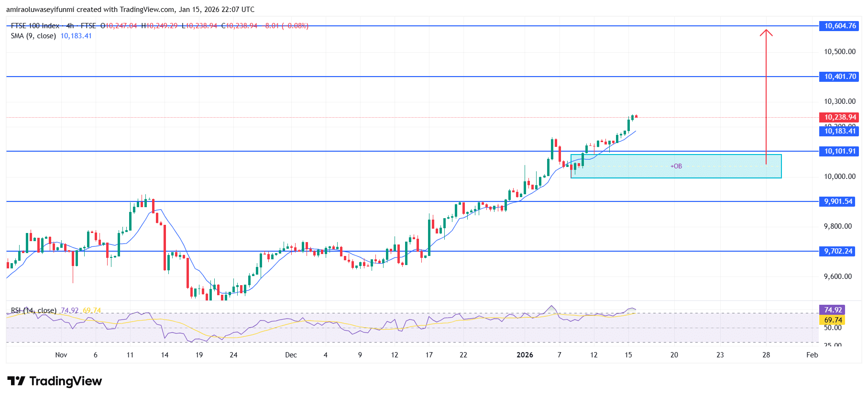This screenshot has height=399, width=868.
Task: Click the 10,604.76 price level label
Action: click(840, 26)
